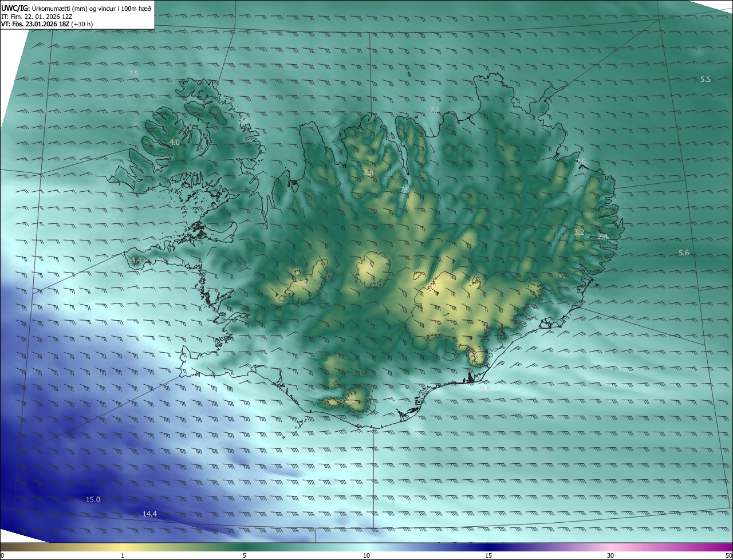Click the '9.8' value off the southeast coast

click(x=485, y=388)
